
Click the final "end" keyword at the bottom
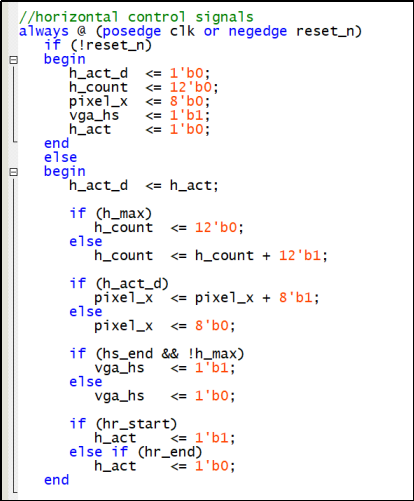pos(56,480)
